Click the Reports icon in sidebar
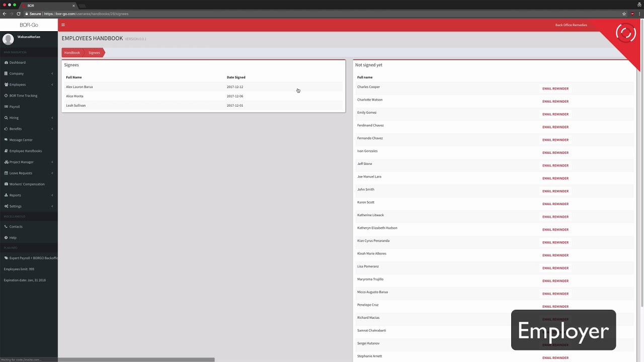The width and height of the screenshot is (644, 362). [x=6, y=195]
